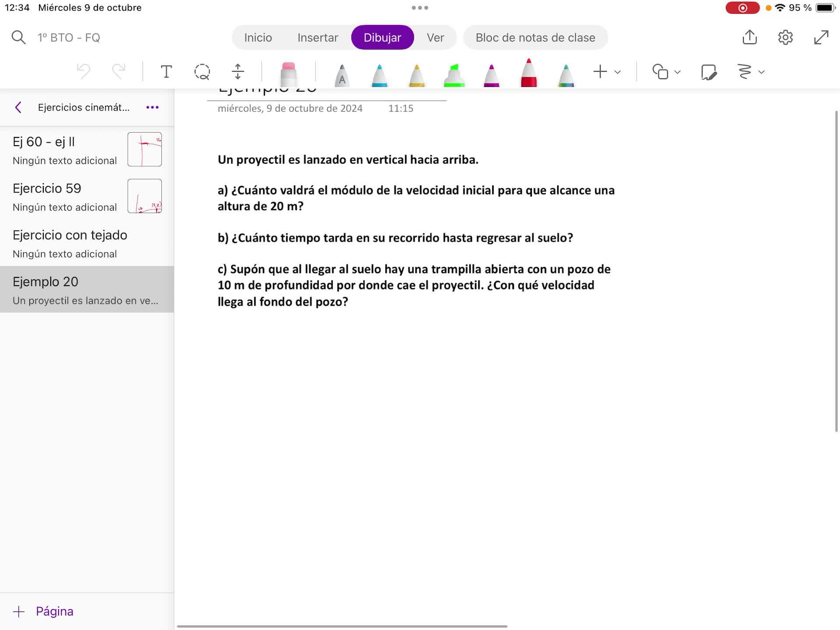Select the Lasso selection tool
Image resolution: width=840 pixels, height=630 pixels.
click(202, 72)
